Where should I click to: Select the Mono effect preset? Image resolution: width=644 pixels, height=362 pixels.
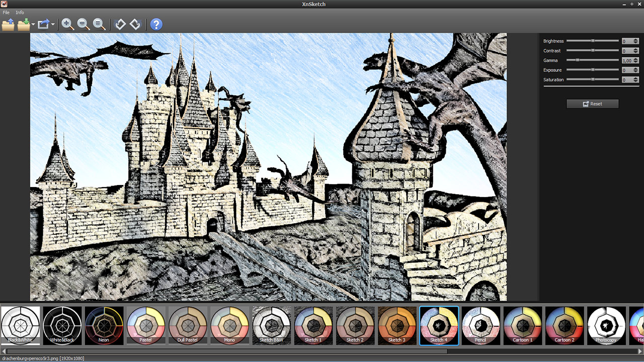pyautogui.click(x=230, y=326)
